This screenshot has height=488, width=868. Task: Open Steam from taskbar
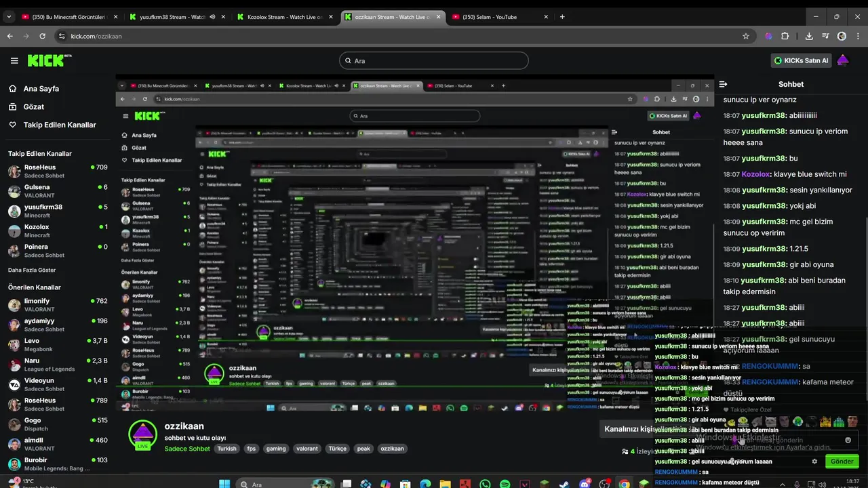pyautogui.click(x=564, y=484)
